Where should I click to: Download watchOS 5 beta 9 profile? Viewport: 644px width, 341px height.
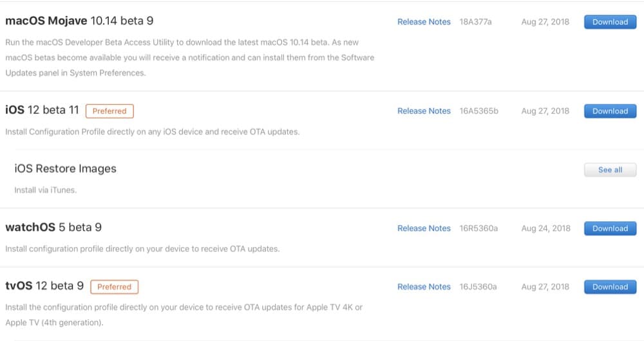click(610, 228)
